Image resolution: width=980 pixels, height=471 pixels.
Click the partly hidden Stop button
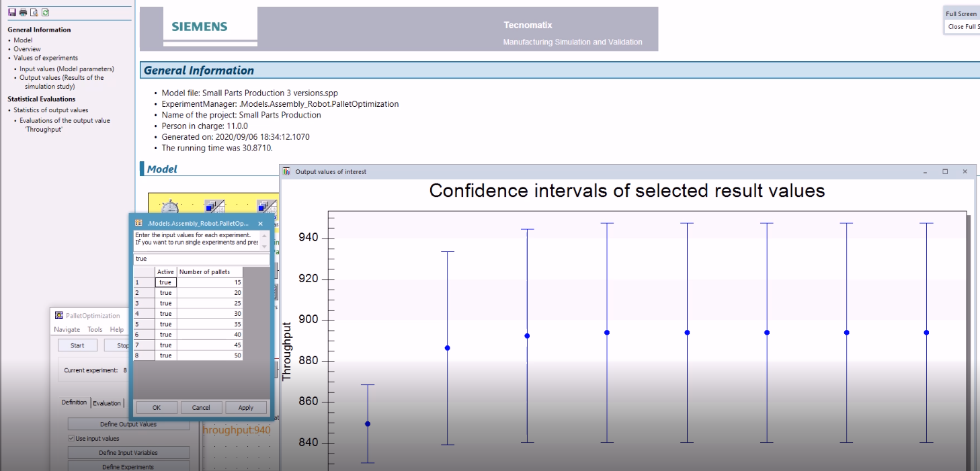pyautogui.click(x=118, y=345)
